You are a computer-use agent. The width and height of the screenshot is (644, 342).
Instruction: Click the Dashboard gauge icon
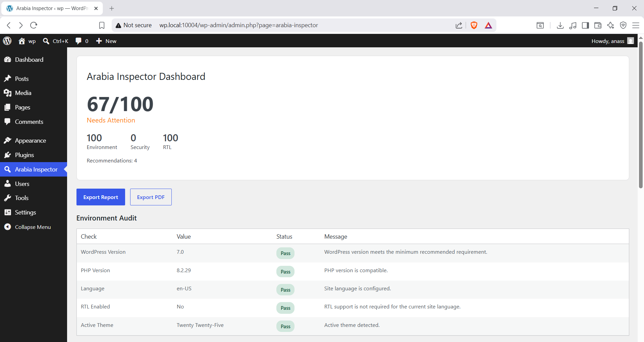7,59
